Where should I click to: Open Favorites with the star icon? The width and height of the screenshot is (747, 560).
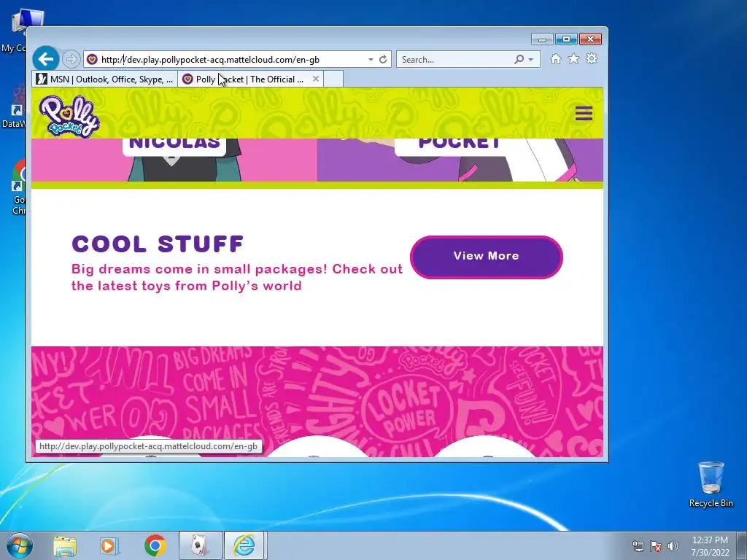point(573,59)
